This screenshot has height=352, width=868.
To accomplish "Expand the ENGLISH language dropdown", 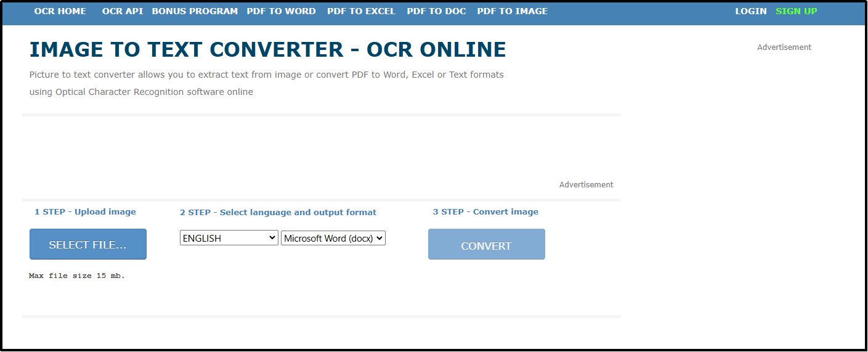I will point(229,238).
